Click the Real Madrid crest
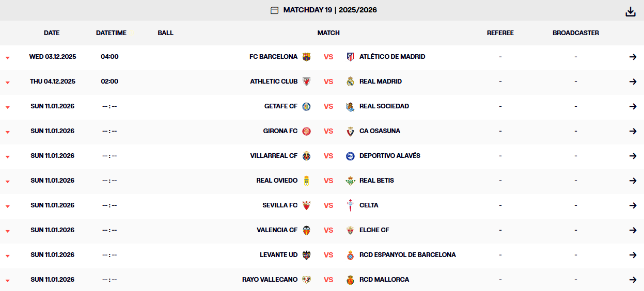 pos(350,82)
